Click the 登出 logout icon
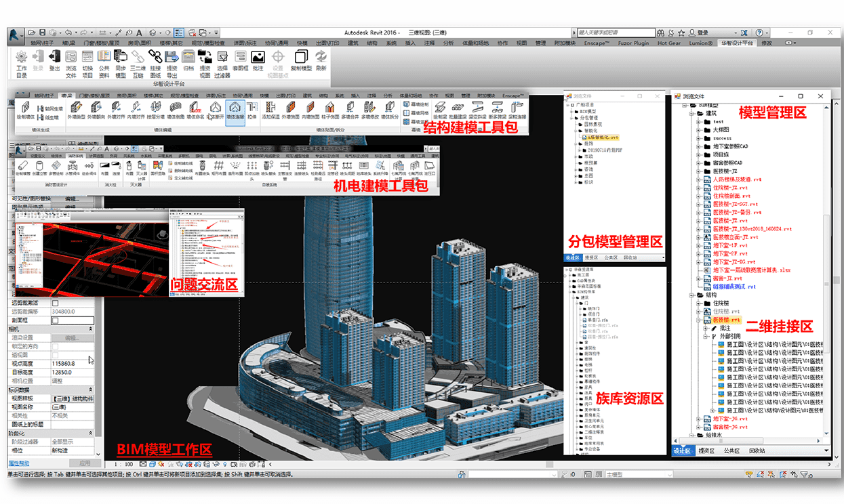Viewport: 844px width, 504px height. pos(55,57)
